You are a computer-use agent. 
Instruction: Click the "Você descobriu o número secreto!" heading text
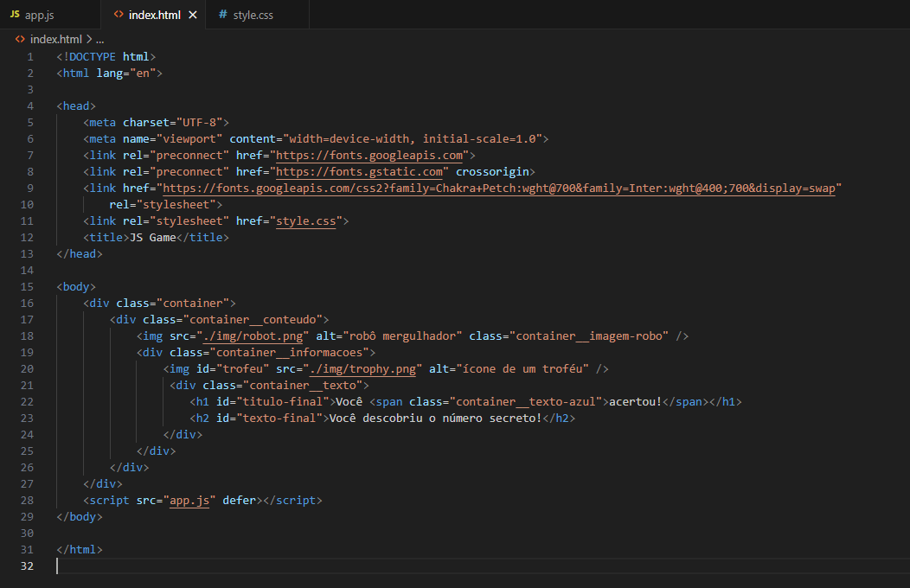click(x=435, y=419)
